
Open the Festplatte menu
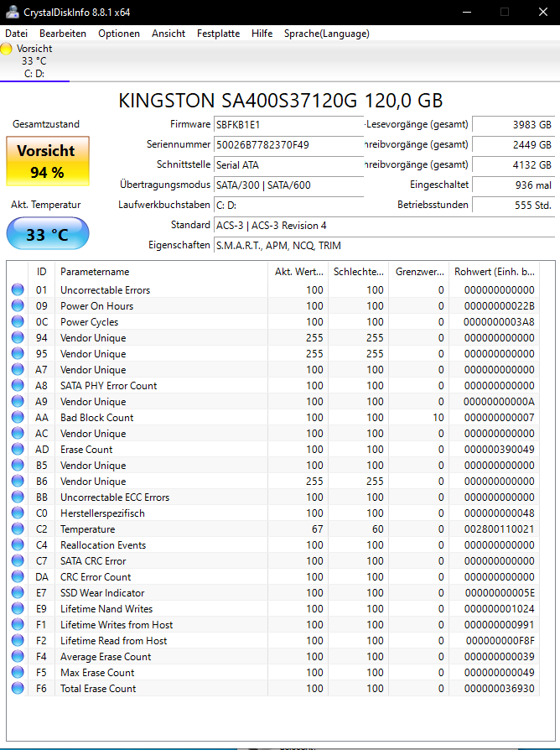coord(218,34)
